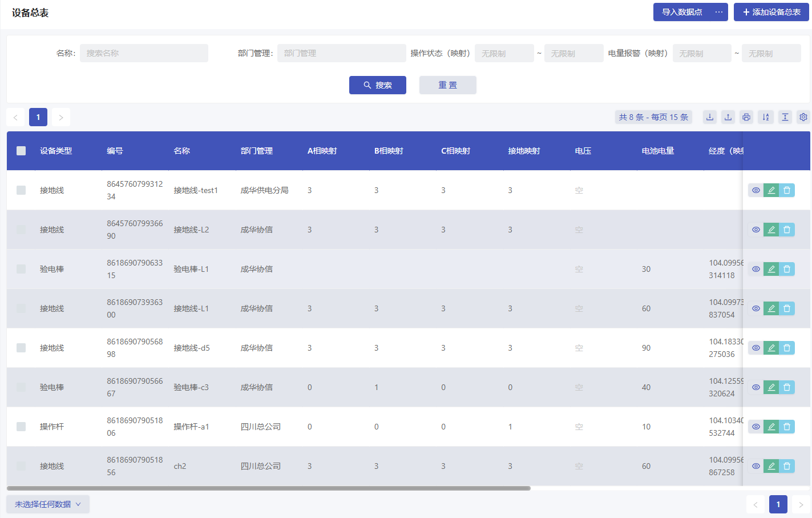Focus the 操作状态 maximum value field
Image resolution: width=812 pixels, height=518 pixels.
coord(573,53)
